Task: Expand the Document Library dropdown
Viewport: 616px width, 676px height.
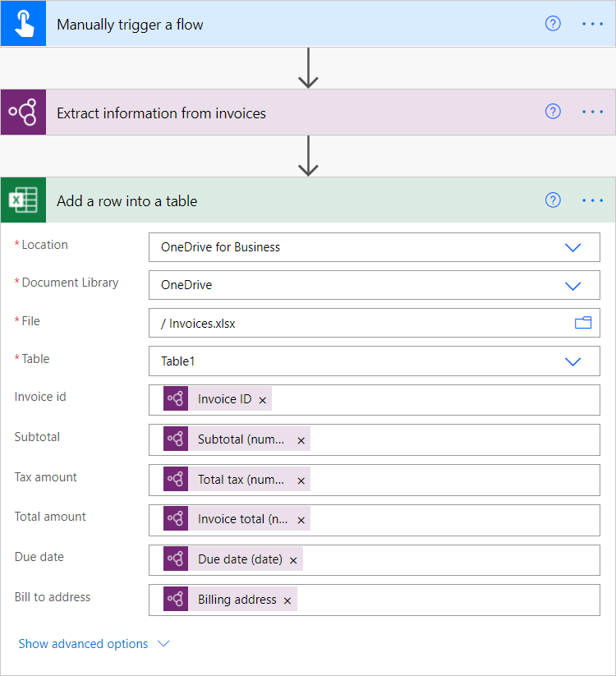Action: [x=572, y=285]
